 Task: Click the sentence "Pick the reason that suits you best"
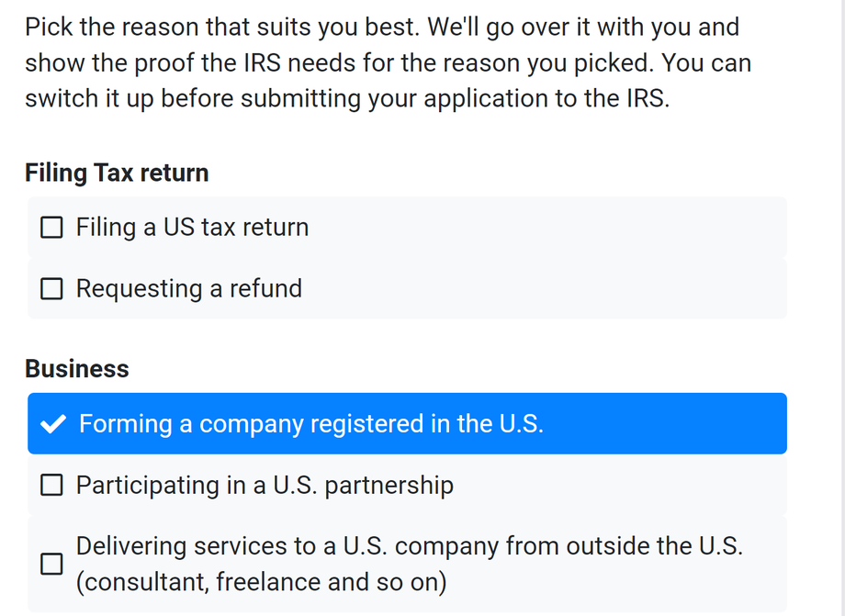[222, 27]
